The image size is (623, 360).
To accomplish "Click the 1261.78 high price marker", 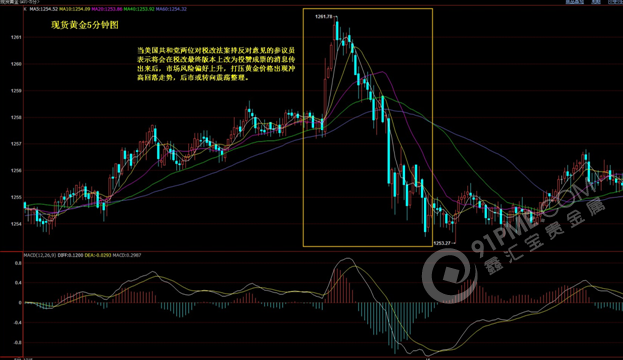I will [324, 17].
